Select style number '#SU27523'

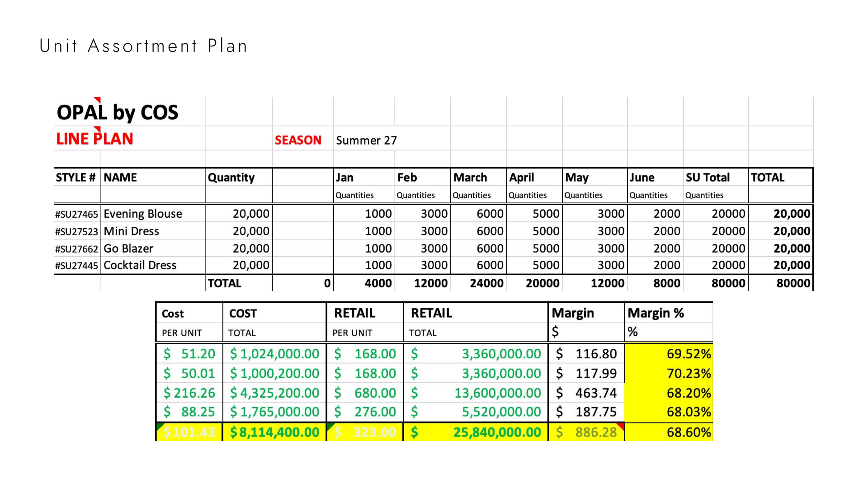click(x=76, y=232)
